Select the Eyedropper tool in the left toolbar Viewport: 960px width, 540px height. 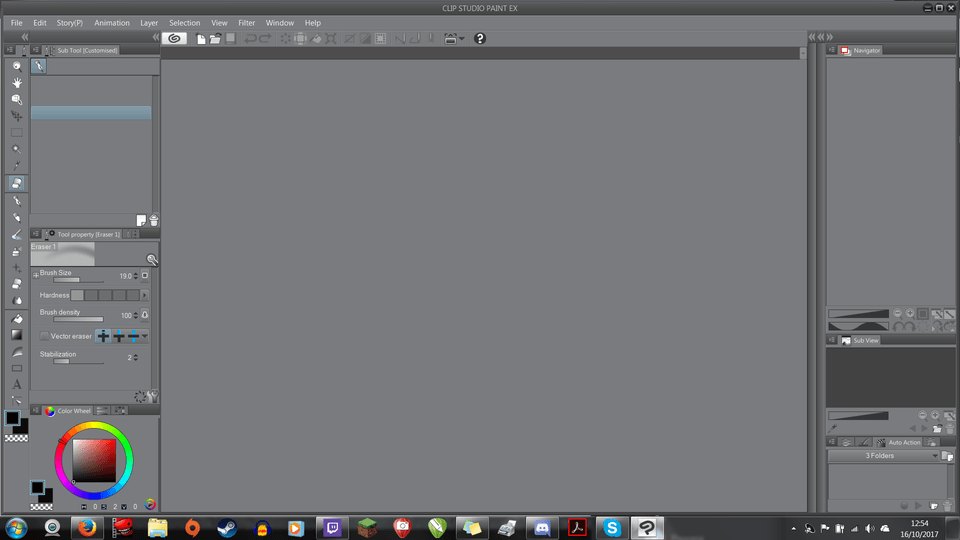(x=17, y=165)
